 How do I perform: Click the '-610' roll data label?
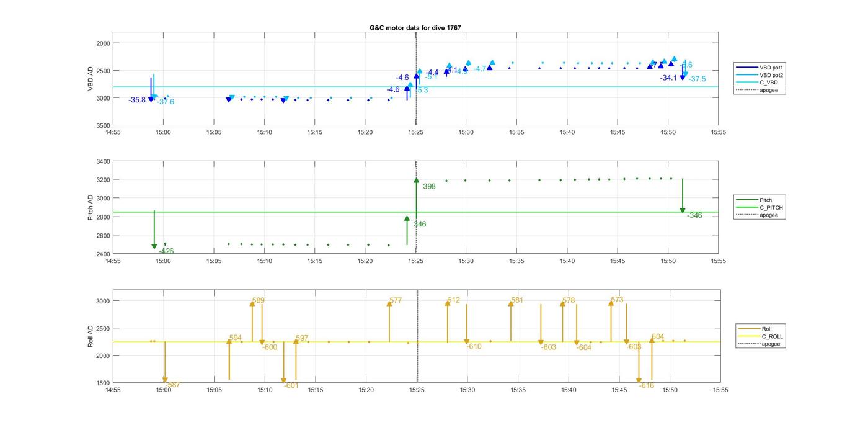474,346
